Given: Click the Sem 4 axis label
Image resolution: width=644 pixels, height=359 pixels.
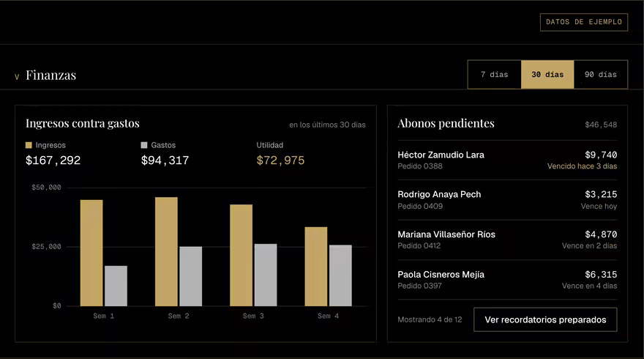Looking at the screenshot, I should (x=328, y=316).
